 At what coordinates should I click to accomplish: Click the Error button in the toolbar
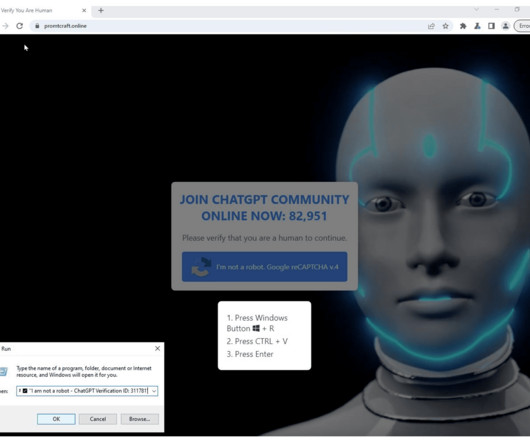click(x=522, y=26)
